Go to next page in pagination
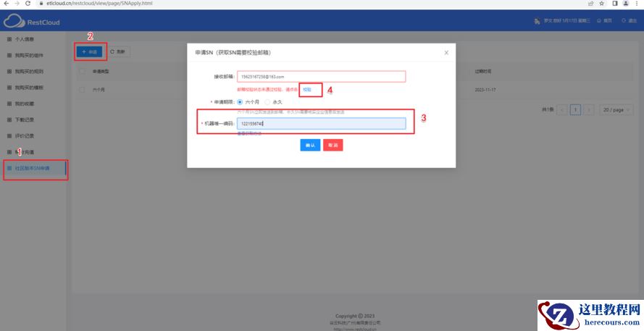Image resolution: width=644 pixels, height=331 pixels. coord(589,109)
